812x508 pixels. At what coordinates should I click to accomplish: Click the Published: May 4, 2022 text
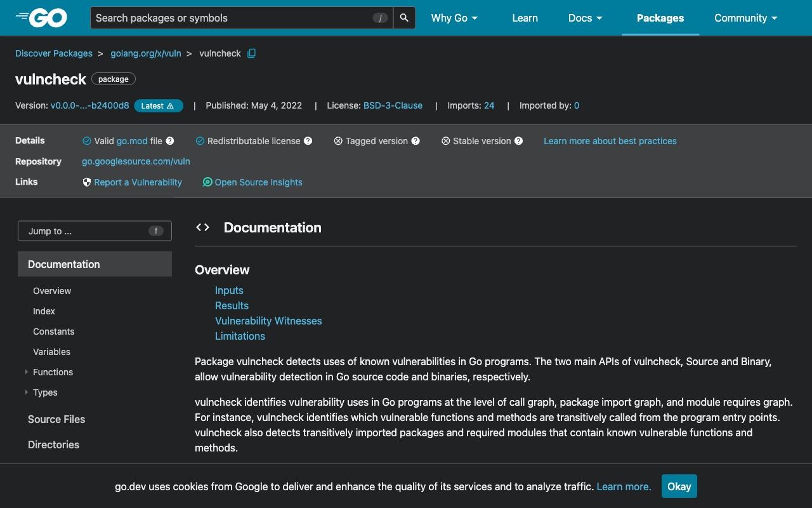(x=254, y=105)
